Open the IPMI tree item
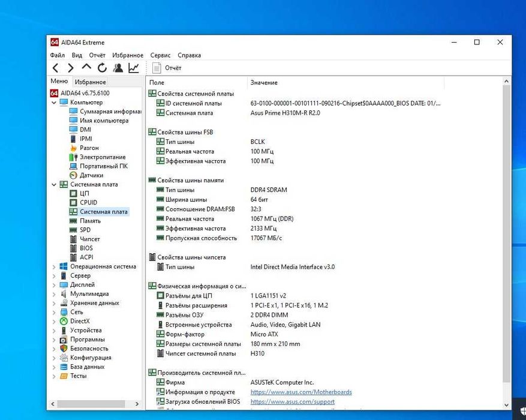 point(81,139)
